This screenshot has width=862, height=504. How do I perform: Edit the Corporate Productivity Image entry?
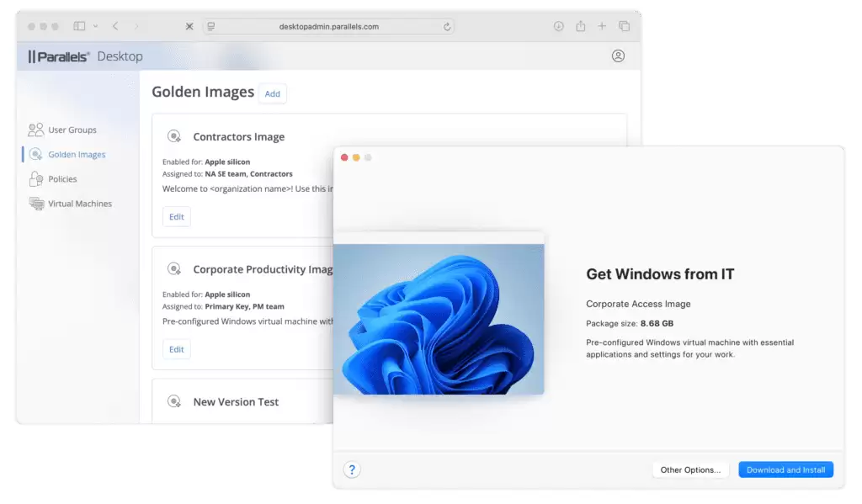(x=177, y=349)
